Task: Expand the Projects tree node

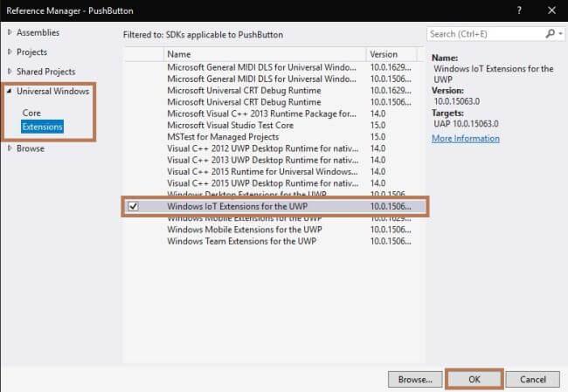Action: (10, 52)
